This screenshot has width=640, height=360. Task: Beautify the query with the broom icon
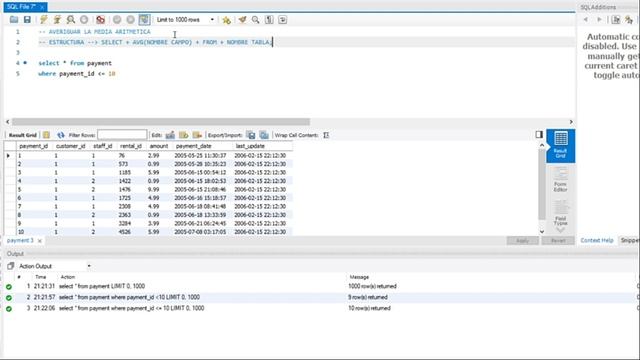tap(242, 20)
